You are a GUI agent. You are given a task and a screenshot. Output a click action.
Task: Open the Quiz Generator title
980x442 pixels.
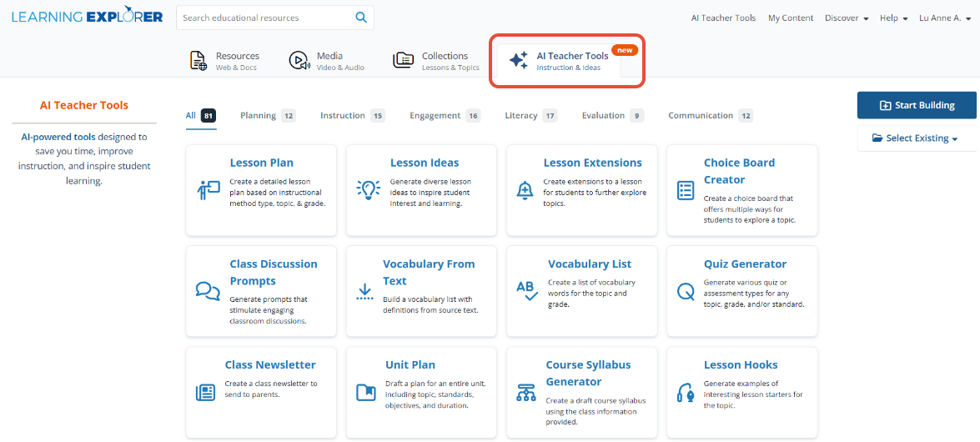pyautogui.click(x=745, y=264)
